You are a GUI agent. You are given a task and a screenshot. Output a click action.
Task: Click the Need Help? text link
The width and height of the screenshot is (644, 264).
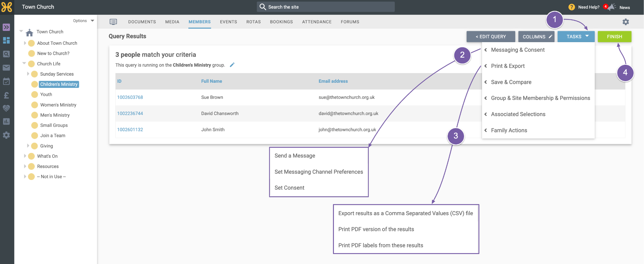tap(589, 7)
